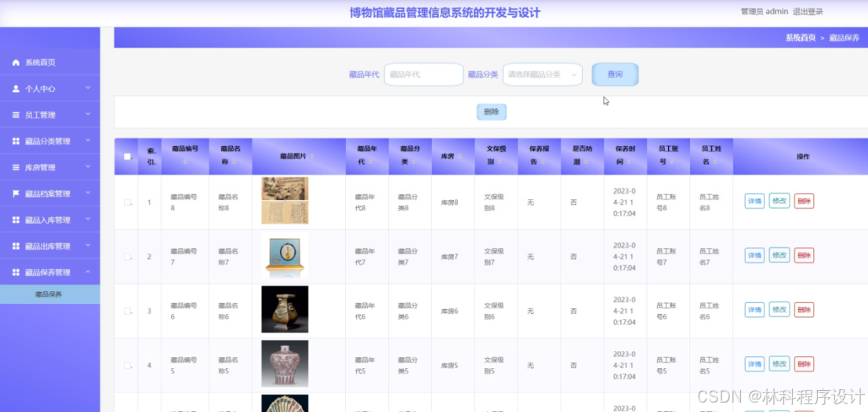Open the bronze vessel thumbnail in row 3
868x412 pixels.
click(285, 309)
